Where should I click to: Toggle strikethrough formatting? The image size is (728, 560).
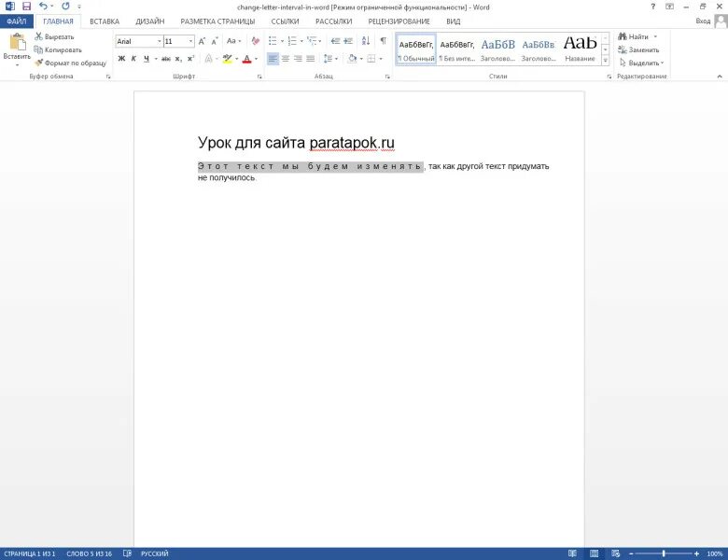(x=166, y=59)
